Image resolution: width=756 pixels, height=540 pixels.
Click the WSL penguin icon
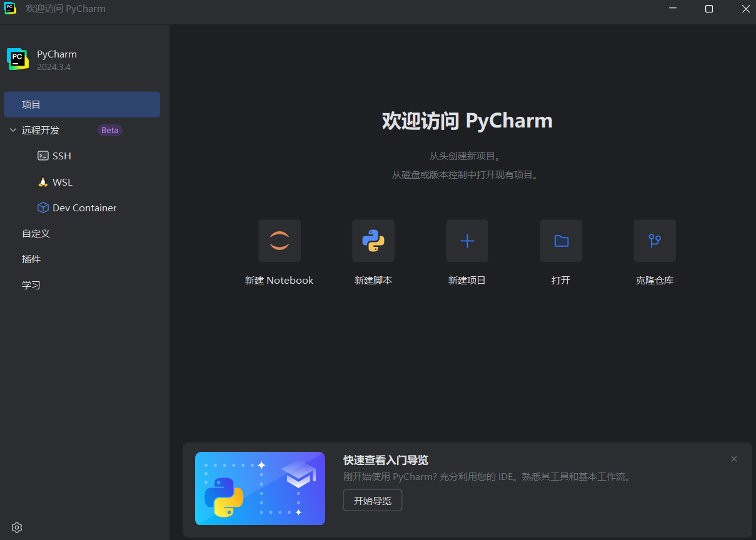click(x=43, y=182)
